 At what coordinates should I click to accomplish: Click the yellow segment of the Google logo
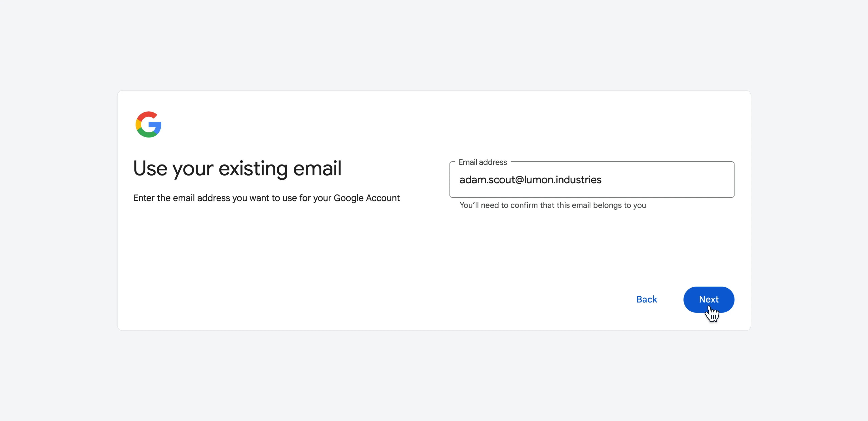pyautogui.click(x=138, y=124)
